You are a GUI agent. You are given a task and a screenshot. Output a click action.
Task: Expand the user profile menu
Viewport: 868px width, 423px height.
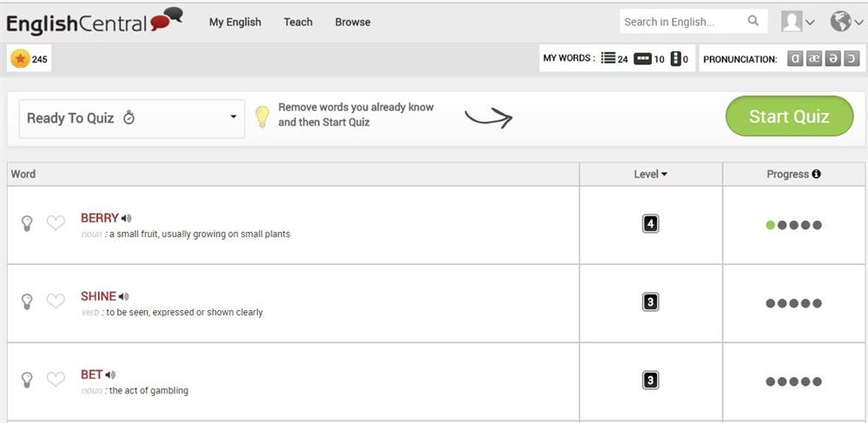(x=798, y=22)
